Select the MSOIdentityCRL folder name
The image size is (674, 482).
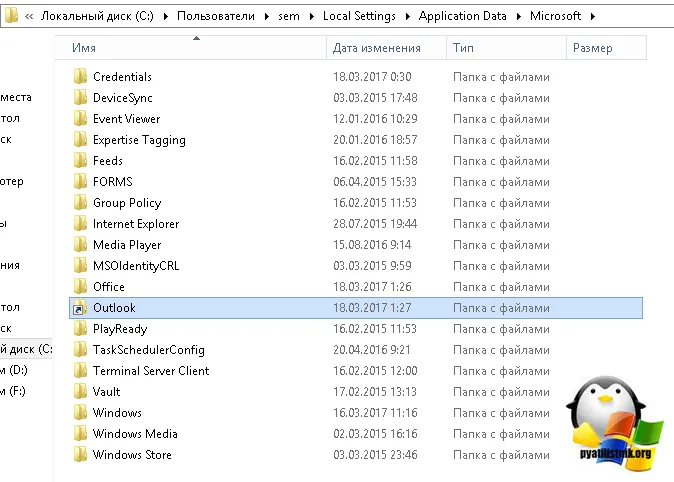pos(136,266)
